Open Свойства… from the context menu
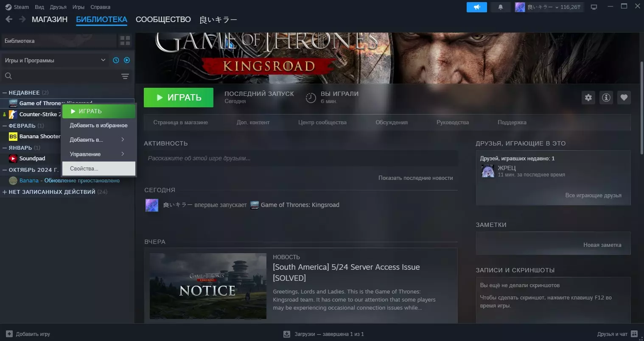Viewport: 644px width, 341px height. [x=99, y=169]
